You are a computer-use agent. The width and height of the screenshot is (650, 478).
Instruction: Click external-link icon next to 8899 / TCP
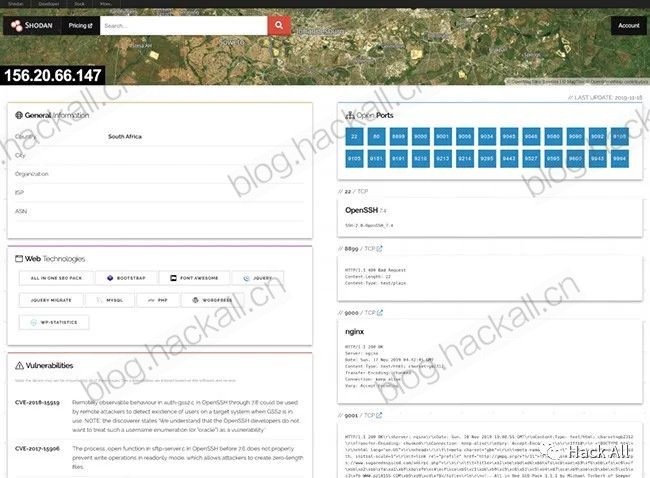[379, 249]
